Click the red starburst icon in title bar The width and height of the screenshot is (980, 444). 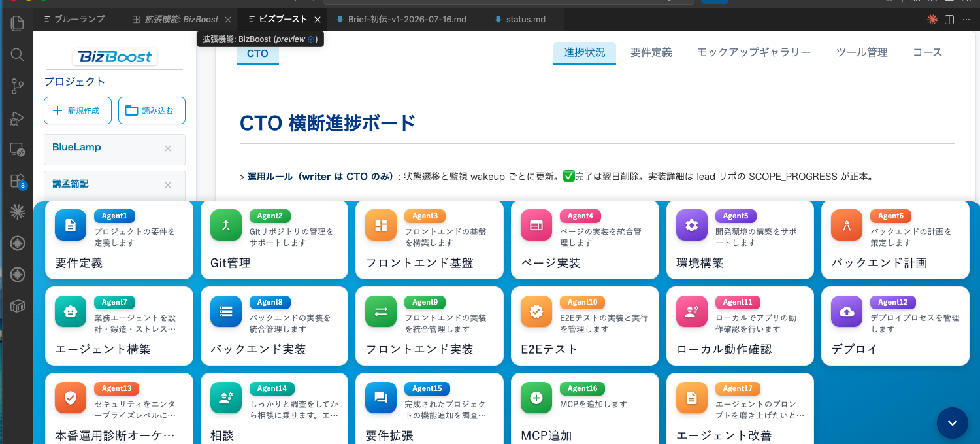pyautogui.click(x=932, y=20)
